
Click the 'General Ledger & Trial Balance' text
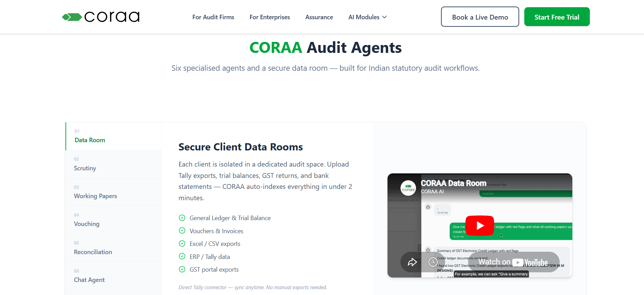tap(230, 218)
